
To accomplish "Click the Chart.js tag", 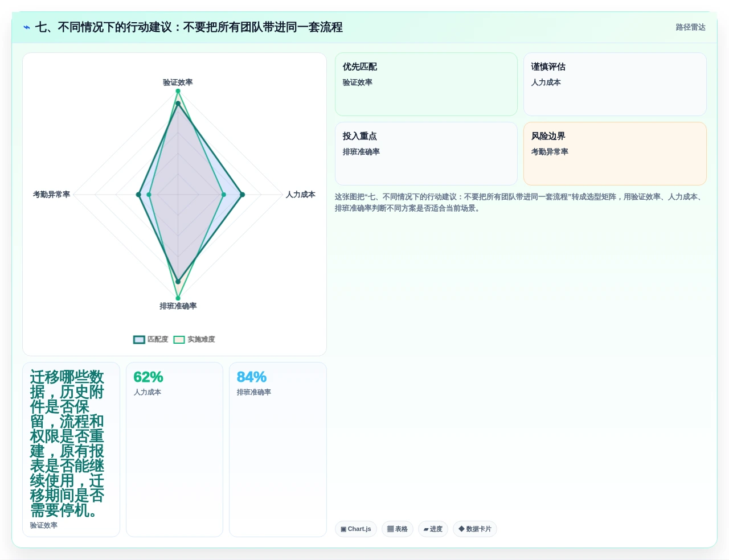I will point(356,529).
